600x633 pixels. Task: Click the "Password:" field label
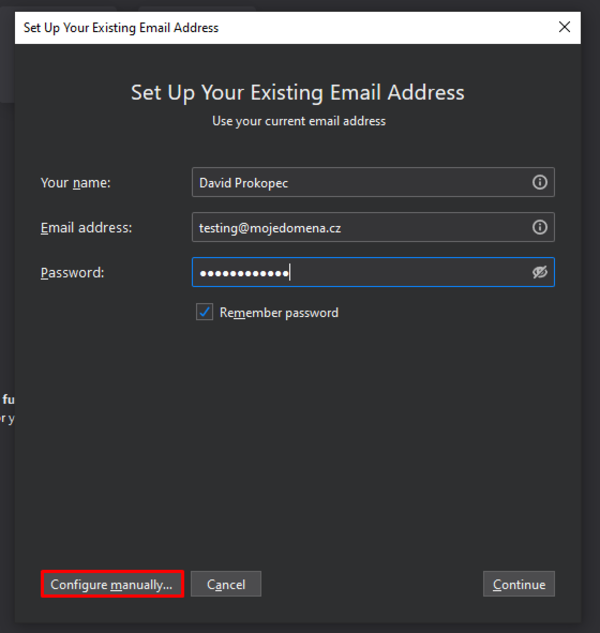pos(72,272)
